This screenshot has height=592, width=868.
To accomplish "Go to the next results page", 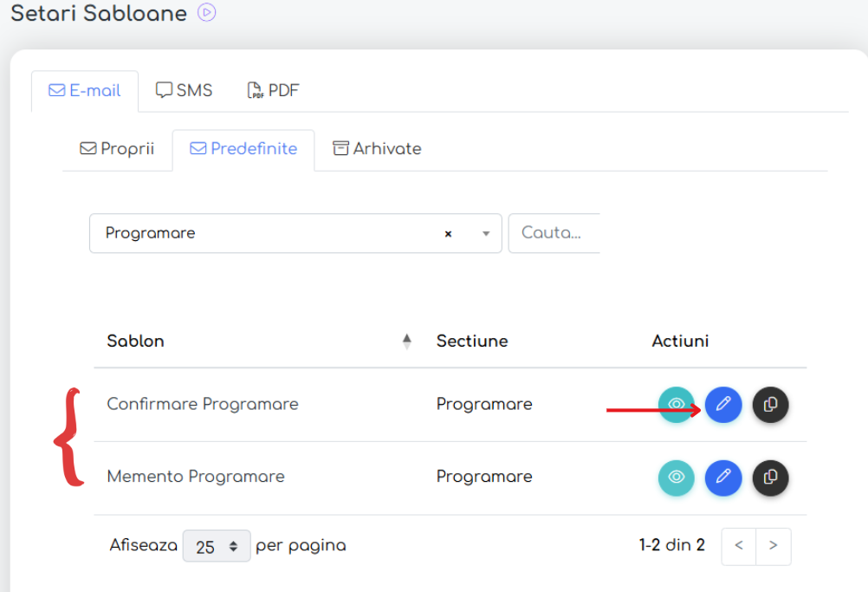I will click(774, 546).
